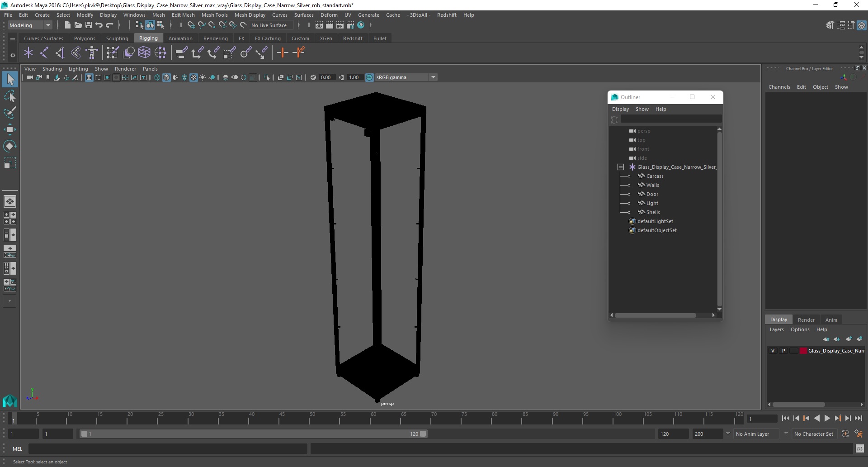Open the Outliner Display menu
868x467 pixels.
[620, 109]
